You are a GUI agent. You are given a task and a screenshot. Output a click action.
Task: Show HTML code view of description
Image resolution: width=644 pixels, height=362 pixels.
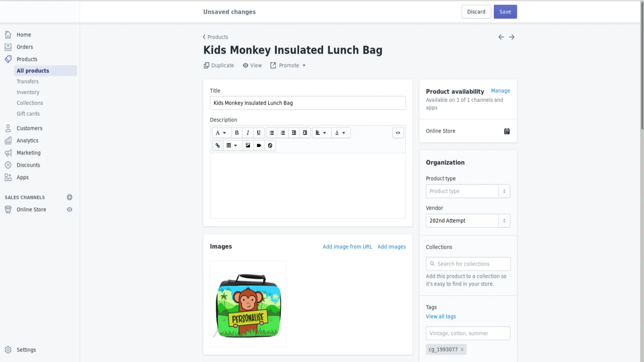398,133
